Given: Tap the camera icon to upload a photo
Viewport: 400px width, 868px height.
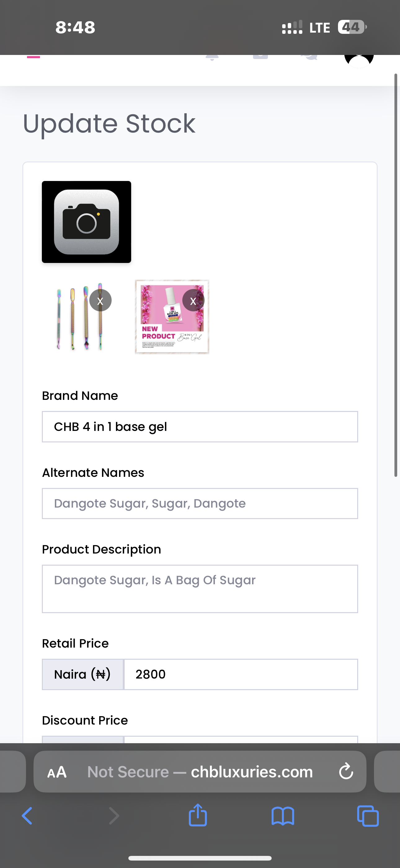Looking at the screenshot, I should point(87,222).
